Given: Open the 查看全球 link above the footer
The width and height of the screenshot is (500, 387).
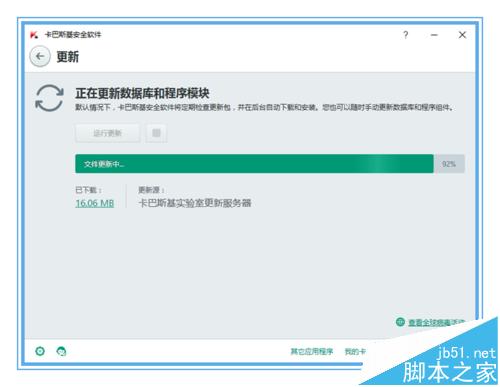Looking at the screenshot, I should pyautogui.click(x=436, y=322).
